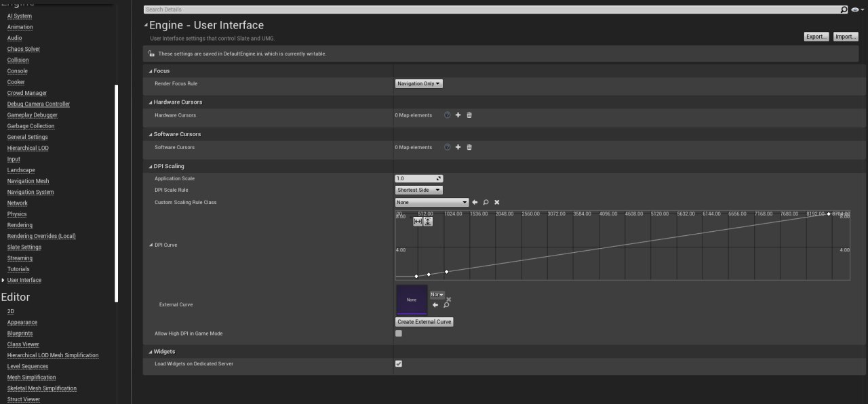868x404 pixels.
Task: Click the Application Scale value field
Action: pos(419,179)
